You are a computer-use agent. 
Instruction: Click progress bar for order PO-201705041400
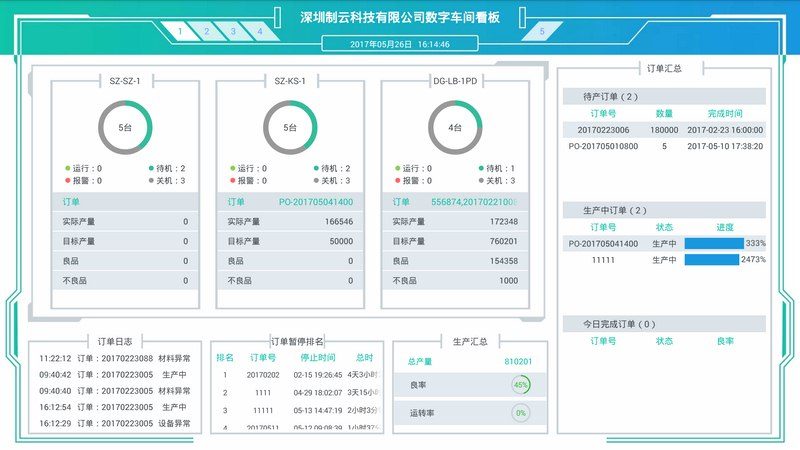[713, 243]
